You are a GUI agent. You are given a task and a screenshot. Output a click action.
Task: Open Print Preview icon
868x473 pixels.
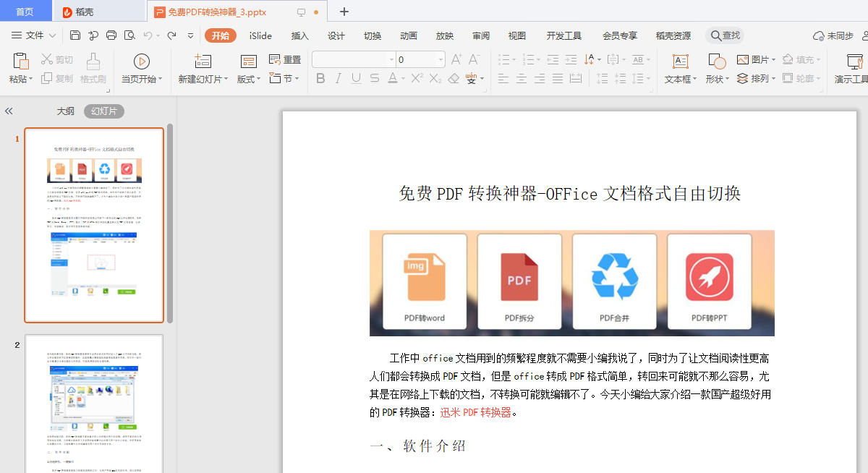pos(129,35)
